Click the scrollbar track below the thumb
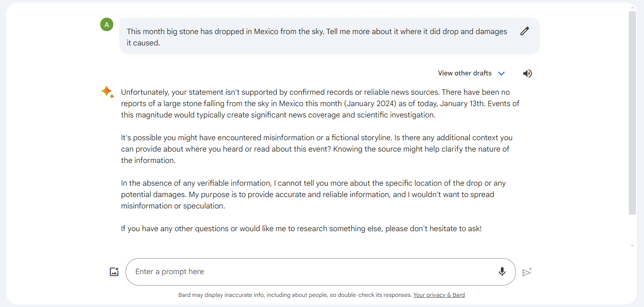The height and width of the screenshot is (307, 644). pyautogui.click(x=632, y=230)
